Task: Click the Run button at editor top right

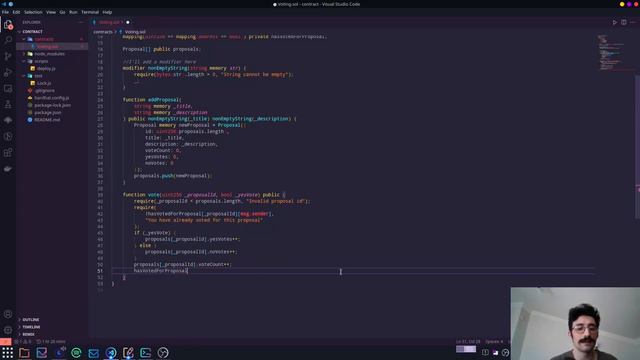Action: click(x=614, y=22)
